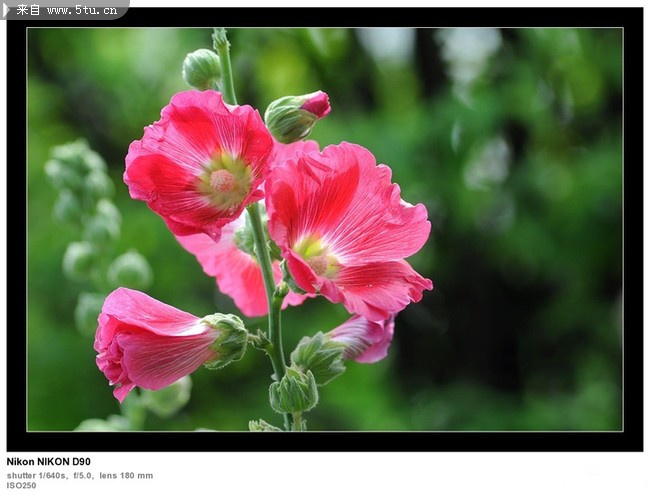Click the lens 180 mm text

coord(126,475)
